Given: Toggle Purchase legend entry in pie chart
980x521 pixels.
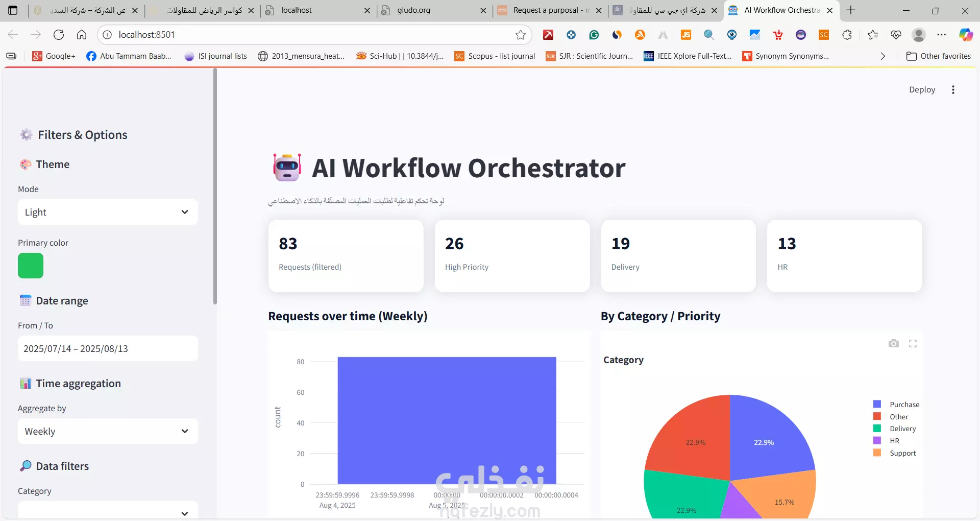Looking at the screenshot, I should (896, 405).
